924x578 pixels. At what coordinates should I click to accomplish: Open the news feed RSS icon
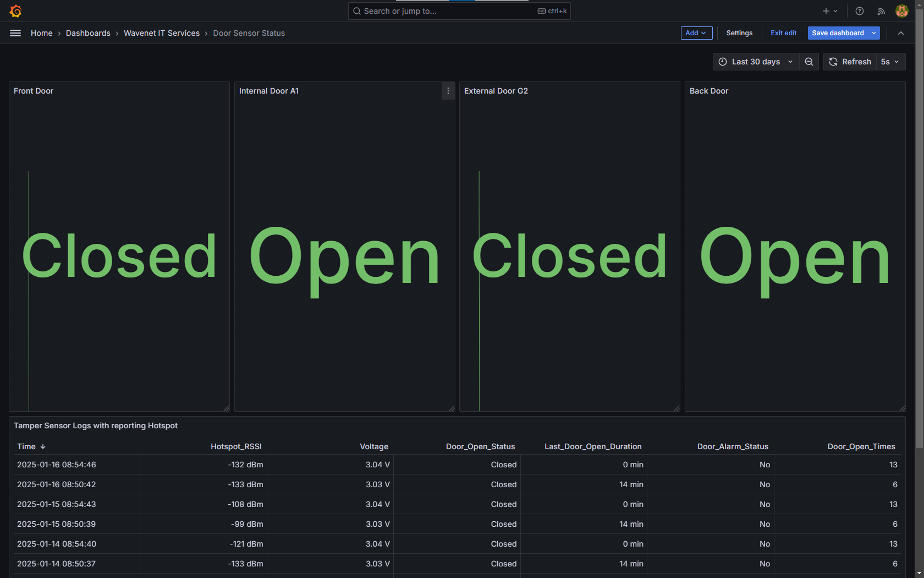point(881,11)
